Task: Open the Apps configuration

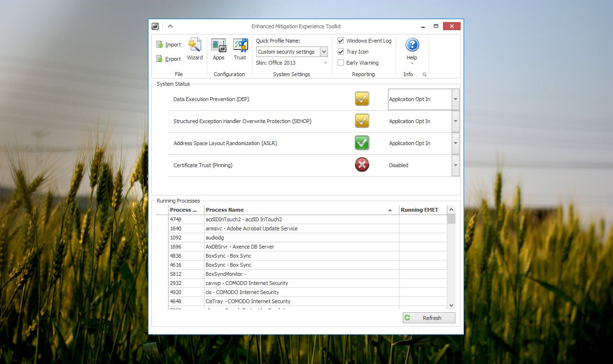Action: (x=218, y=49)
